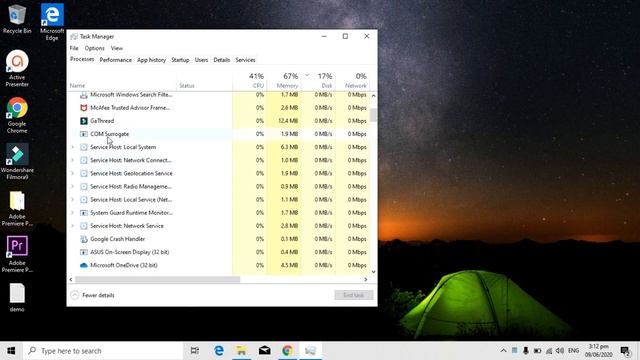640x360 pixels.
Task: Click the ASUS On-Screen Display process icon
Action: pos(84,252)
